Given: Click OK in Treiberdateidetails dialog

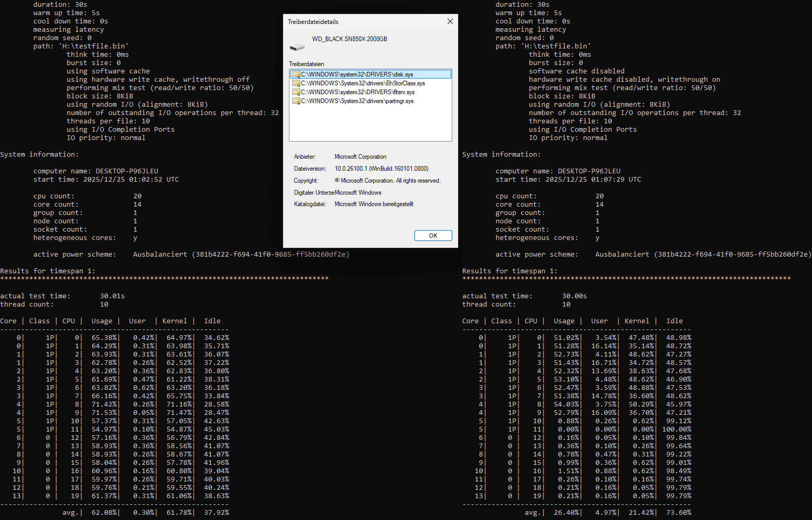Looking at the screenshot, I should coord(433,236).
